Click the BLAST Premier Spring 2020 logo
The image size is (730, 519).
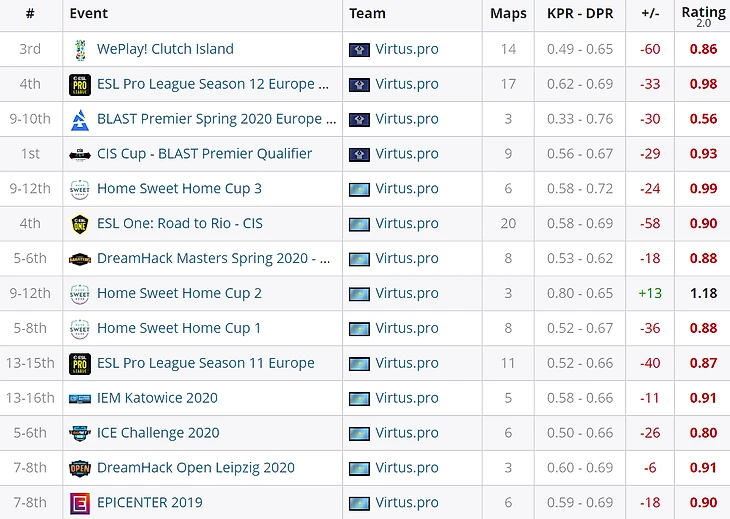pyautogui.click(x=80, y=119)
